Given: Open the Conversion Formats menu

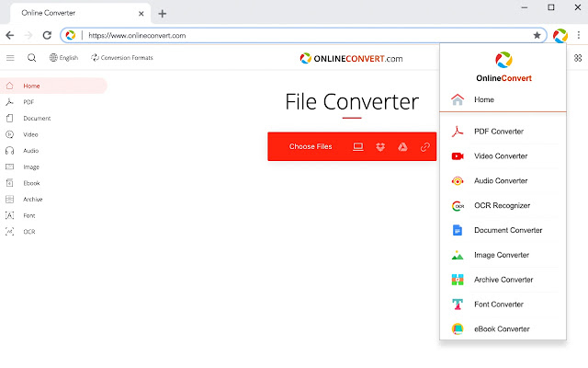Looking at the screenshot, I should [x=122, y=57].
